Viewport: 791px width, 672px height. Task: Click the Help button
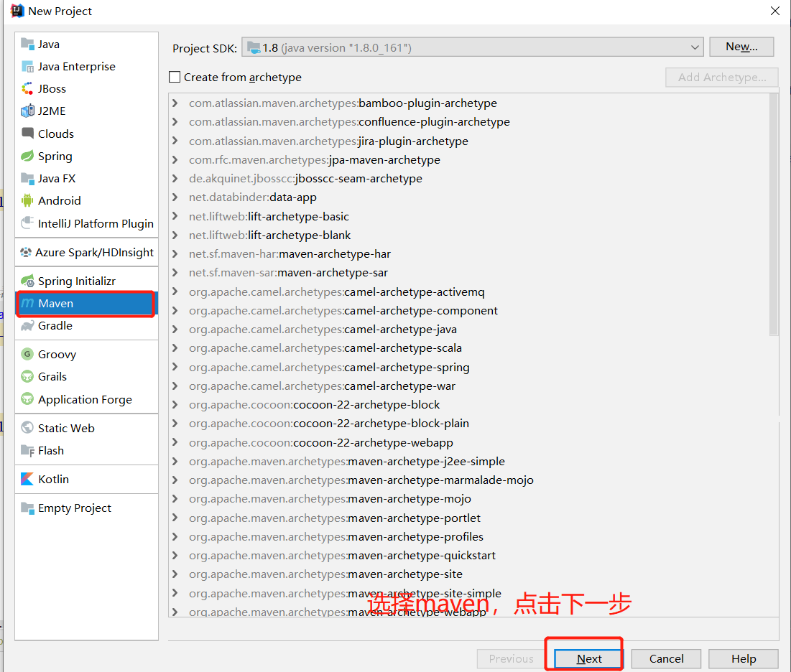coord(743,658)
